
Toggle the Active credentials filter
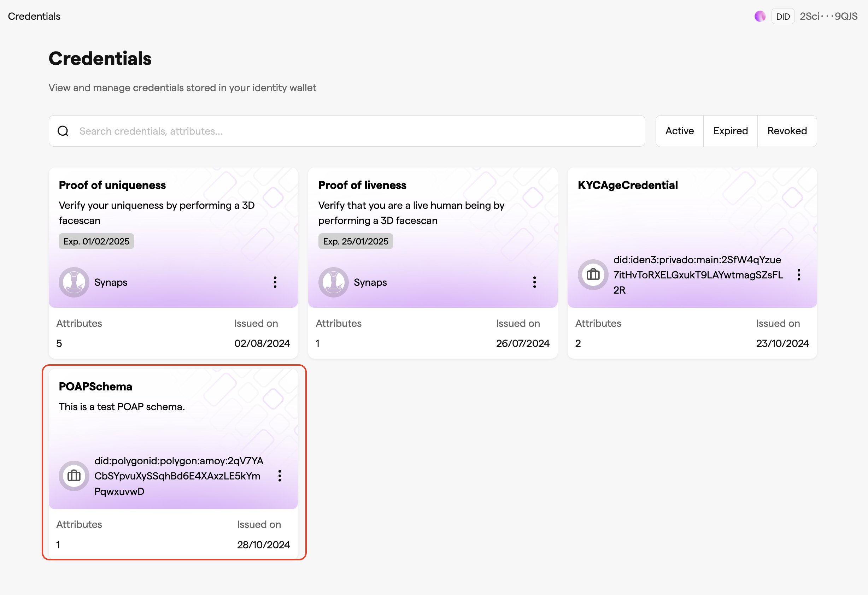pyautogui.click(x=679, y=131)
